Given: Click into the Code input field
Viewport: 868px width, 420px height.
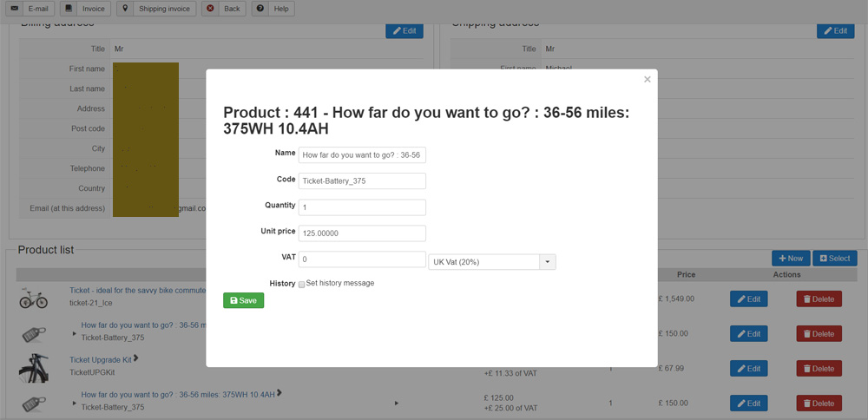Looking at the screenshot, I should pos(362,180).
